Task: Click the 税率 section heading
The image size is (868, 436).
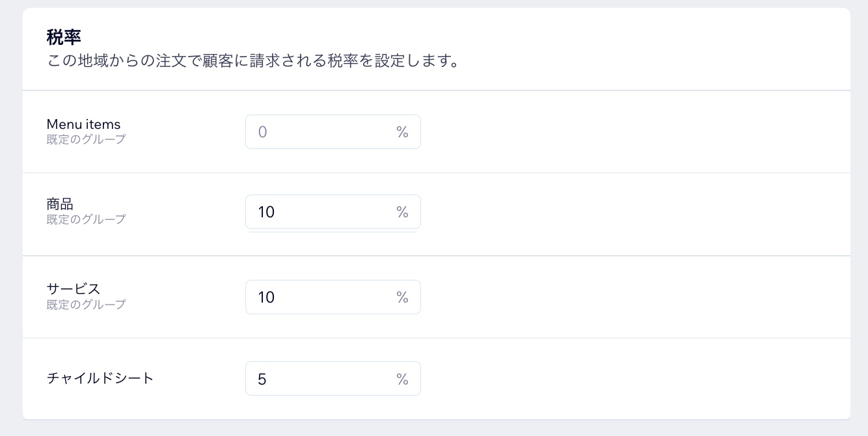Action: (x=64, y=38)
